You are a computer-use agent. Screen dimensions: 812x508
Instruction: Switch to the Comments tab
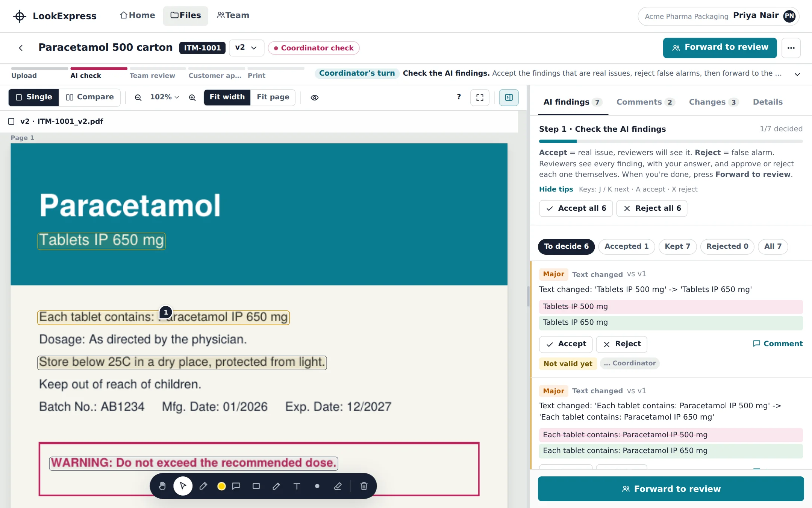tap(645, 102)
